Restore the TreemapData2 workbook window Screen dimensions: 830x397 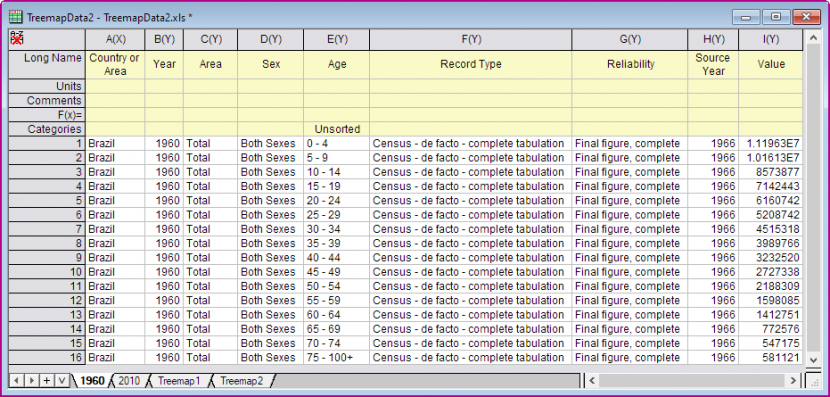tap(776, 17)
